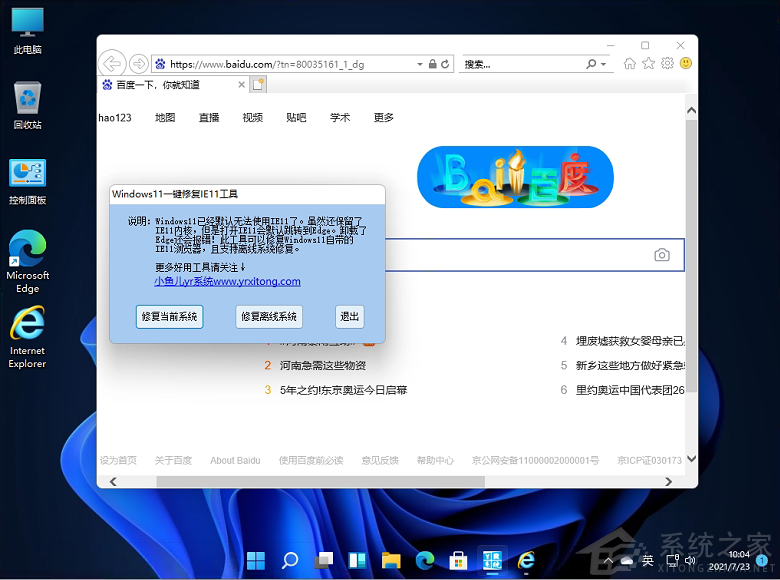Open IE tools gear icon

(666, 64)
